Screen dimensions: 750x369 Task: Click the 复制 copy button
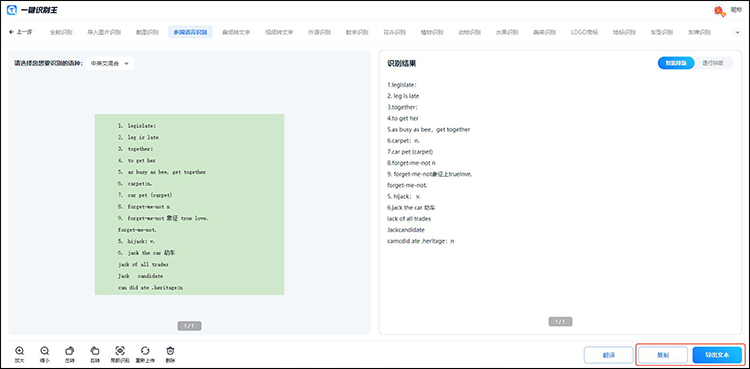662,355
